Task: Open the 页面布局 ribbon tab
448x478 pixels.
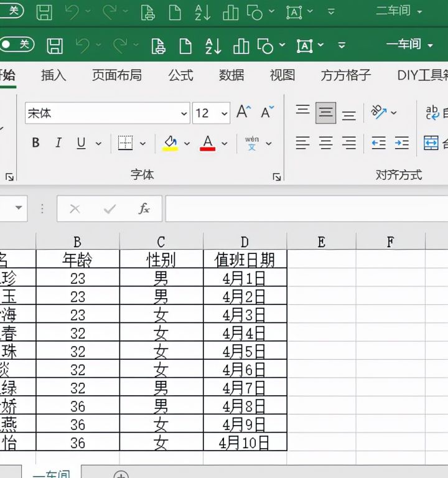Action: click(x=117, y=75)
